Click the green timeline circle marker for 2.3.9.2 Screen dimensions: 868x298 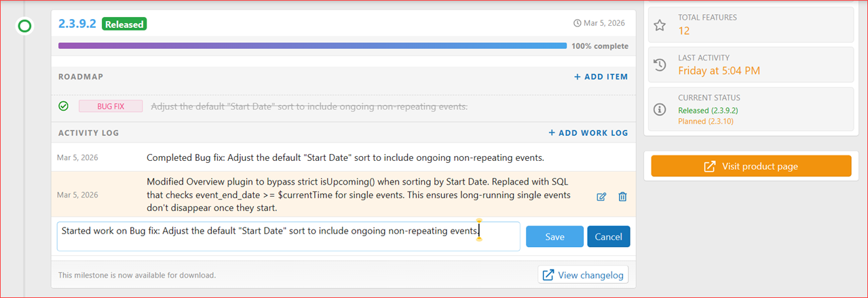point(24,26)
